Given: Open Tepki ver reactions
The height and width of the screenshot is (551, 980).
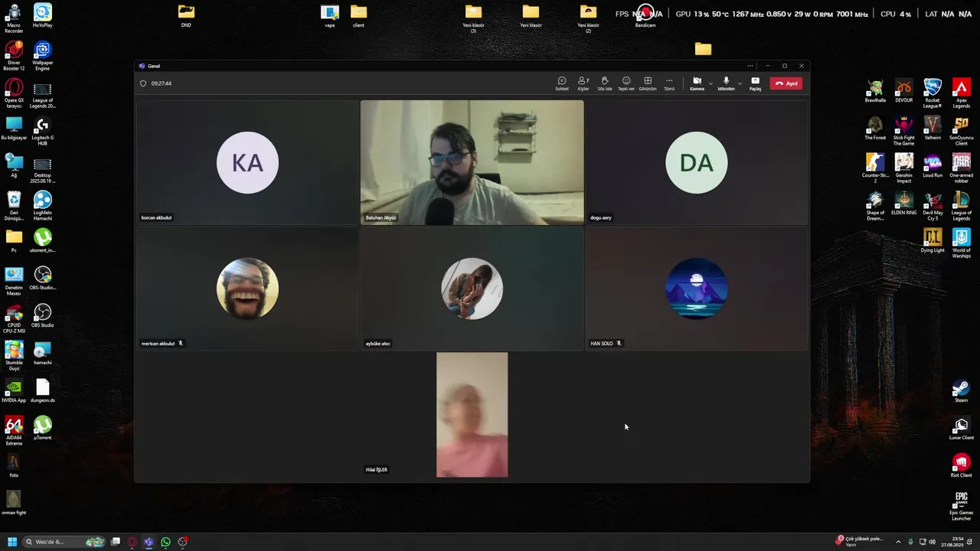Looking at the screenshot, I should [626, 83].
